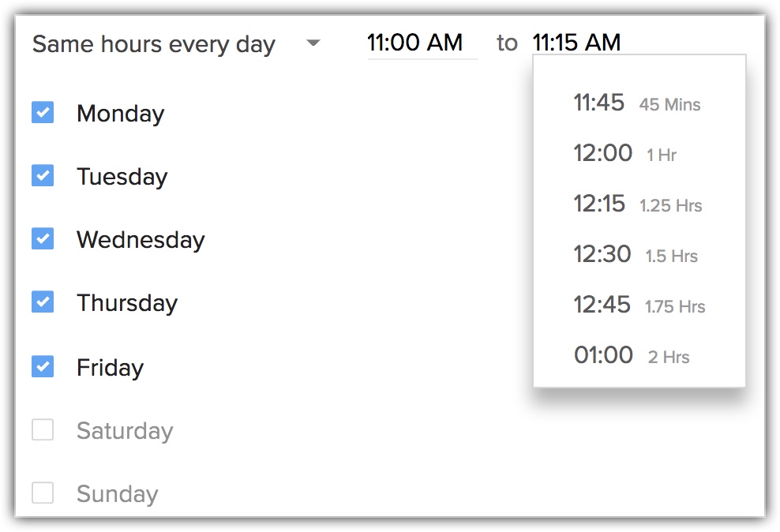Toggle off the Thursday checkbox
Image resolution: width=780 pixels, height=532 pixels.
point(43,302)
